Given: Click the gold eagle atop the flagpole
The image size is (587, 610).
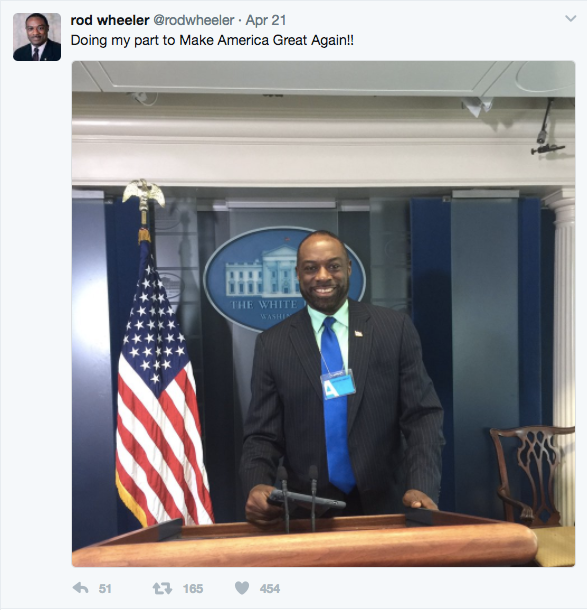Looking at the screenshot, I should click(x=144, y=195).
